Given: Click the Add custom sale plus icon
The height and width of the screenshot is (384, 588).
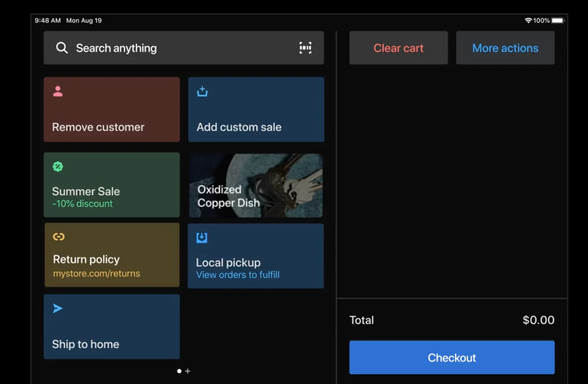Looking at the screenshot, I should [202, 91].
